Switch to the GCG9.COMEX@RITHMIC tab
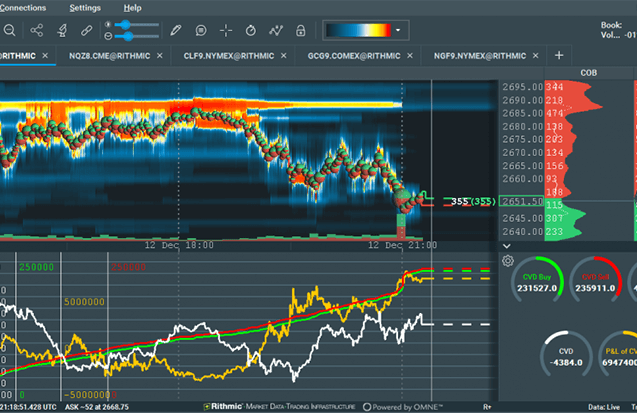The height and width of the screenshot is (413, 637). coord(354,56)
